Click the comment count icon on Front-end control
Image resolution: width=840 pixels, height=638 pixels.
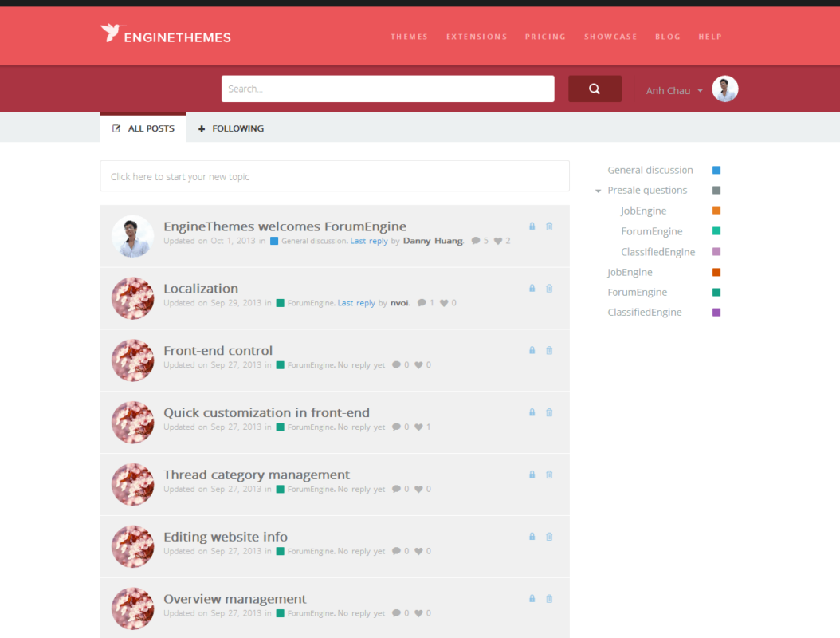[x=394, y=364]
